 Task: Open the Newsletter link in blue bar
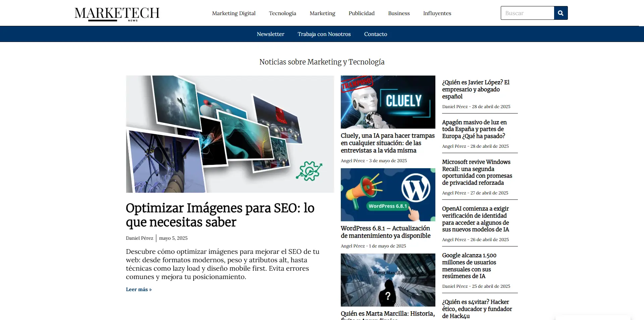point(270,34)
